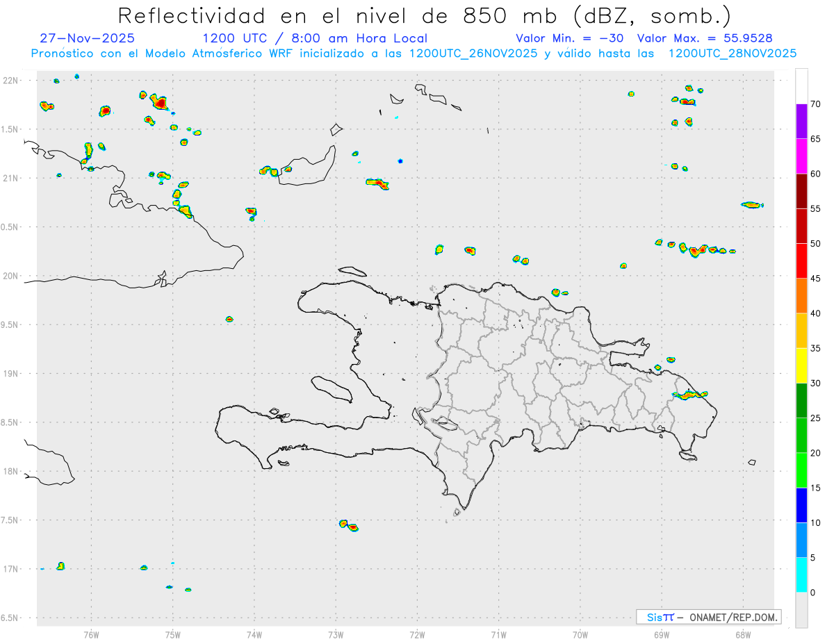Click the "65" value on the colorbar scale
This screenshot has width=834, height=644.
815,139
